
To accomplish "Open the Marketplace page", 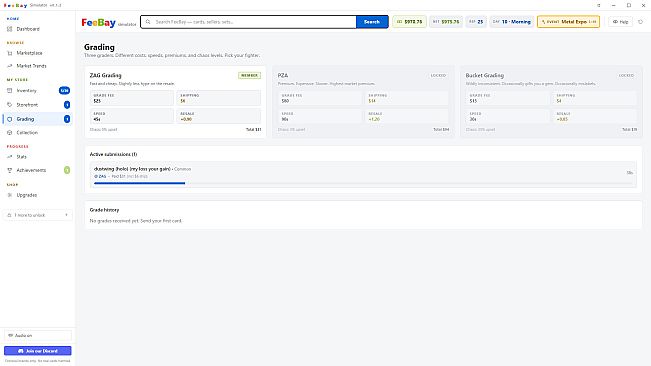I will tap(29, 53).
